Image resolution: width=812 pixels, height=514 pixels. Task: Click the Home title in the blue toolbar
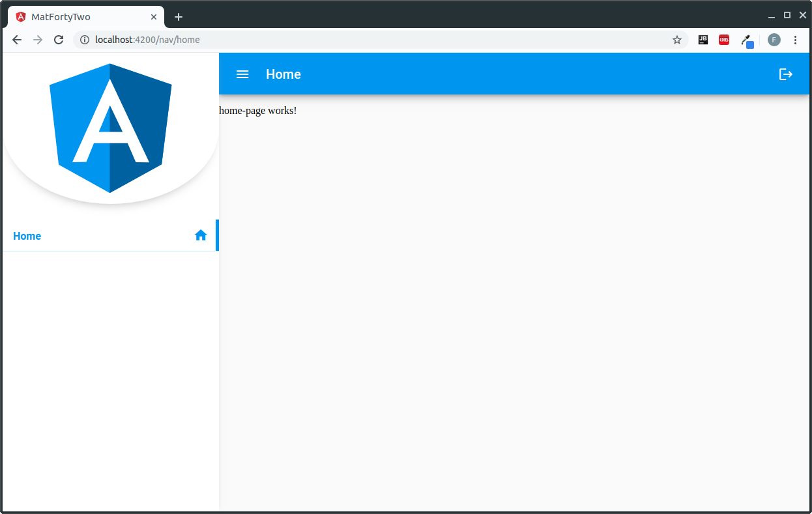tap(283, 74)
